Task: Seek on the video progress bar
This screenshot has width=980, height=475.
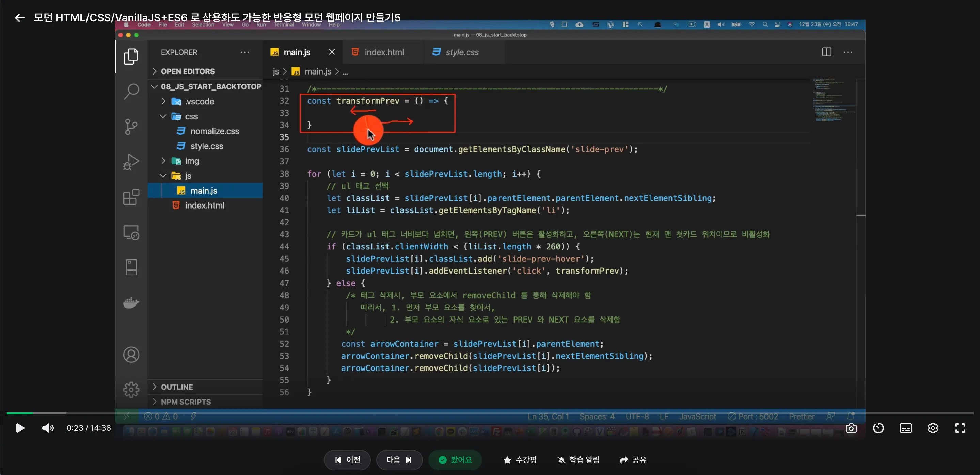Action: click(490, 413)
